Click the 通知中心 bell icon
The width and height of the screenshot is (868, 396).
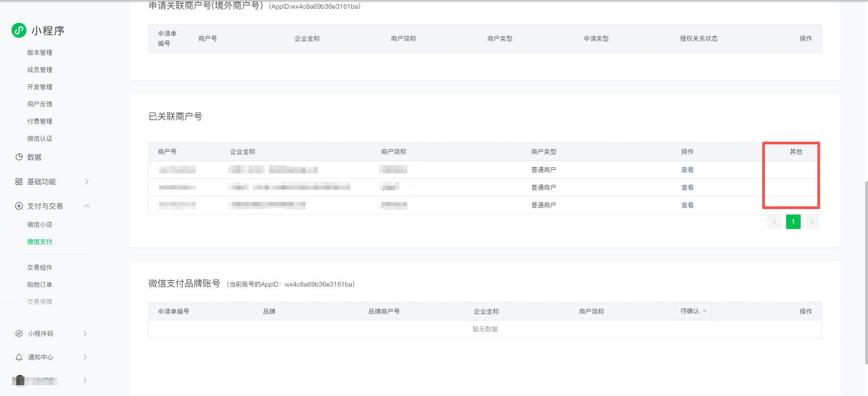click(x=19, y=357)
